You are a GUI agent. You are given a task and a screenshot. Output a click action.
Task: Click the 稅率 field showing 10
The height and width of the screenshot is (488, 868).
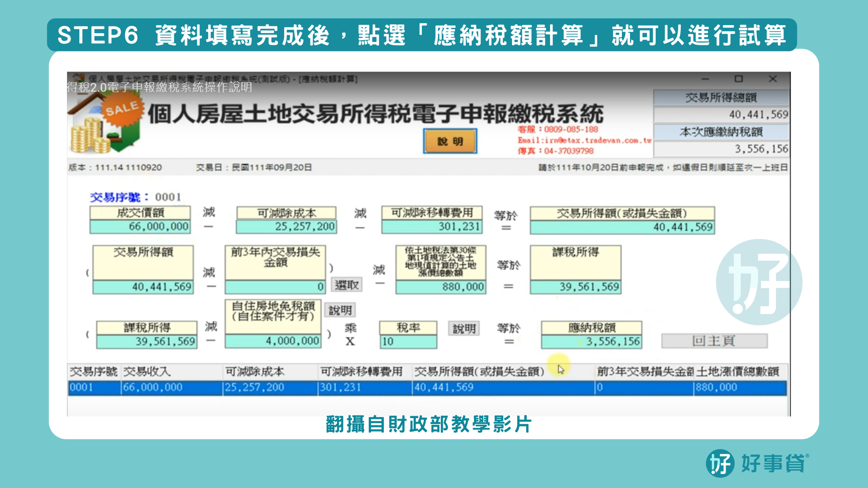408,341
